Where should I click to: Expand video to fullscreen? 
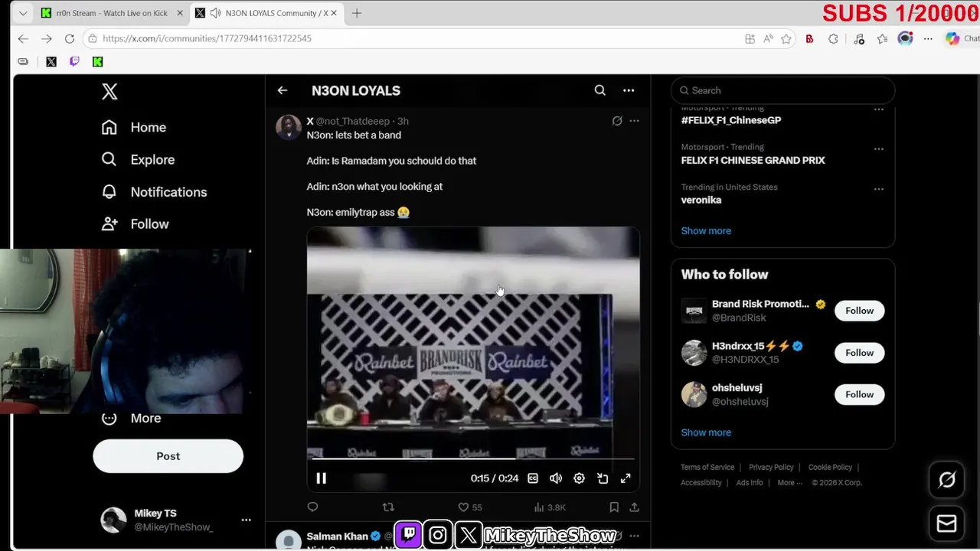[x=626, y=478]
